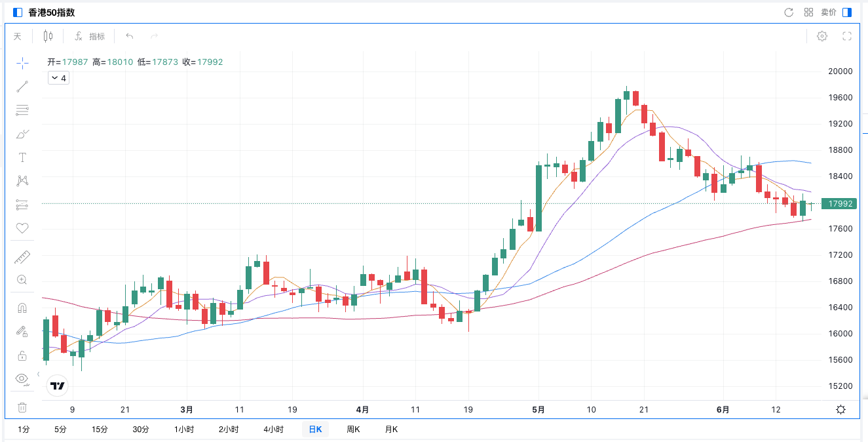Viewport: 868px width, 442px height.
Task: Expand the indicator legend showing 4
Action: coord(58,78)
